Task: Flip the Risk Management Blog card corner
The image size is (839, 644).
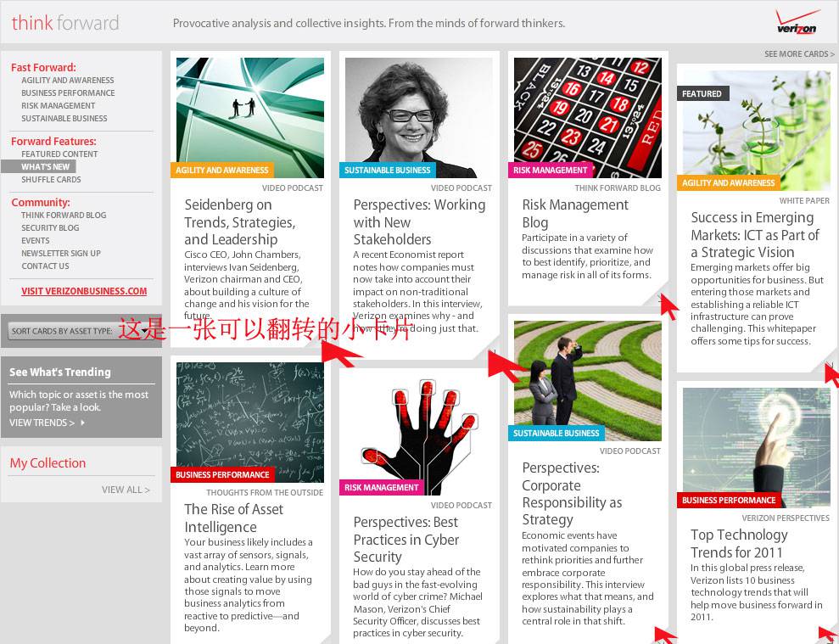Action: pyautogui.click(x=661, y=297)
